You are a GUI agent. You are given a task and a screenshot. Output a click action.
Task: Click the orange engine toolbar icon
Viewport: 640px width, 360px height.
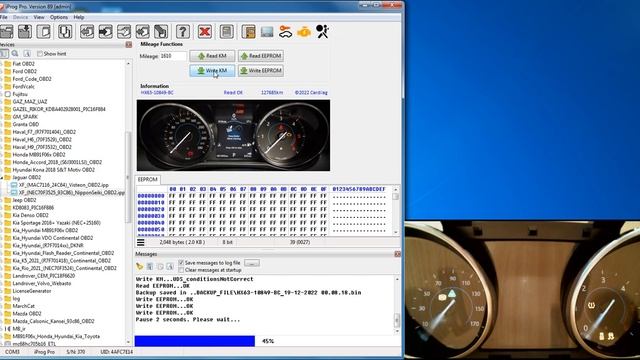click(x=304, y=31)
